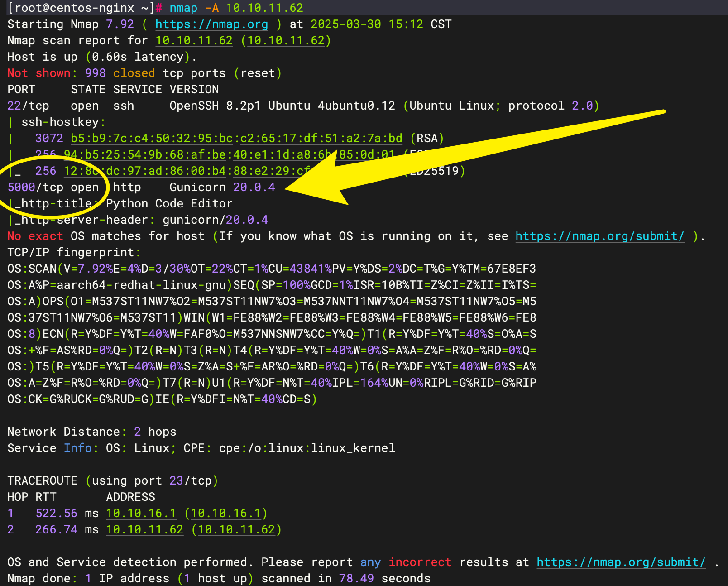Click the underlined 10.10.16.1 address in hop 1

tap(141, 514)
